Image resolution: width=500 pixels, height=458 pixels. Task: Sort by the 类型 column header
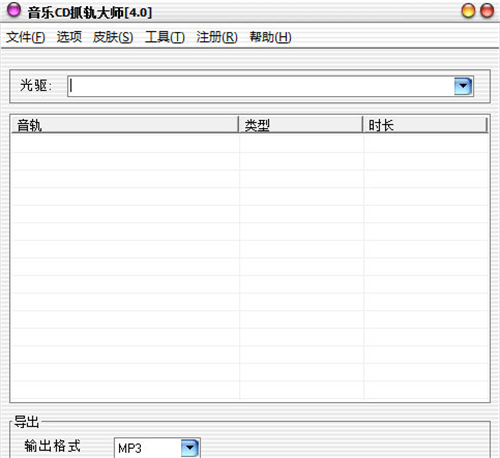click(301, 125)
